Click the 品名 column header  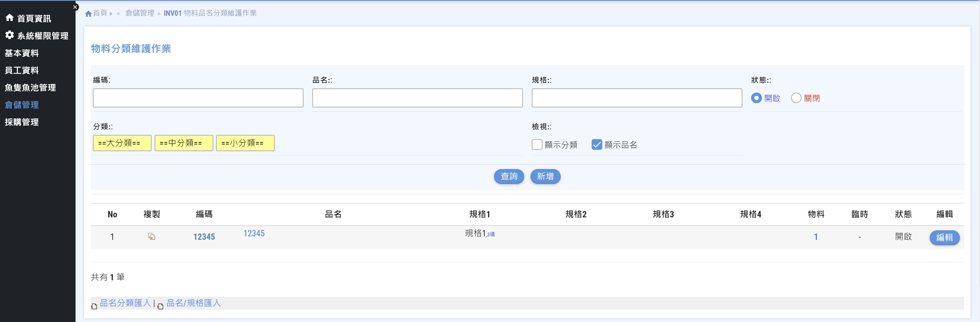[333, 214]
